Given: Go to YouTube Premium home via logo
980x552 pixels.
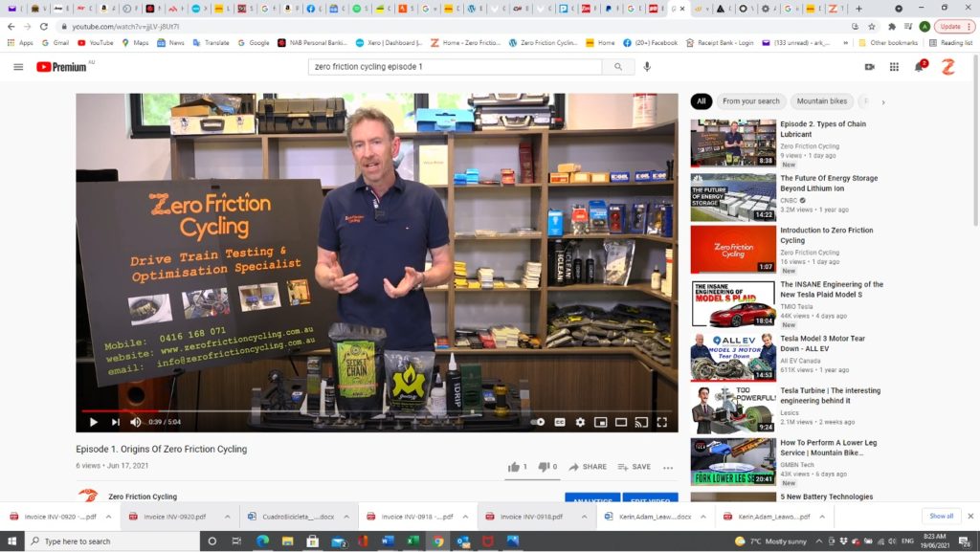Looking at the screenshot, I should pyautogui.click(x=61, y=67).
